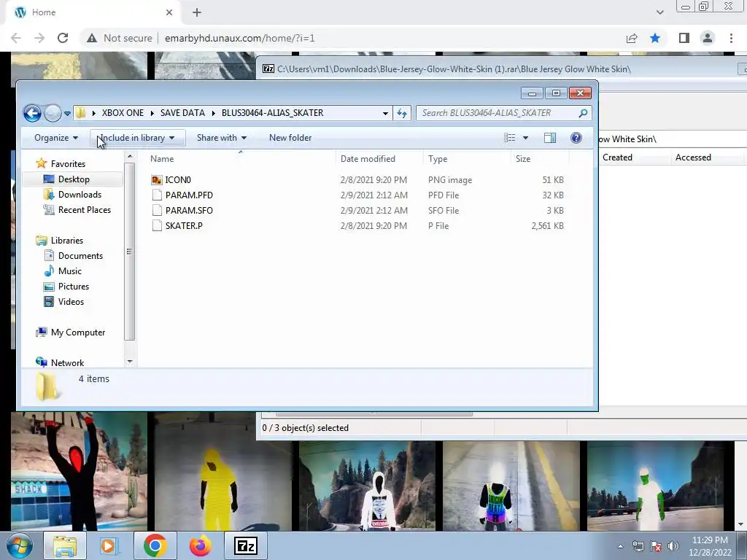
Task: Click the volume speaker tray icon
Action: click(673, 546)
